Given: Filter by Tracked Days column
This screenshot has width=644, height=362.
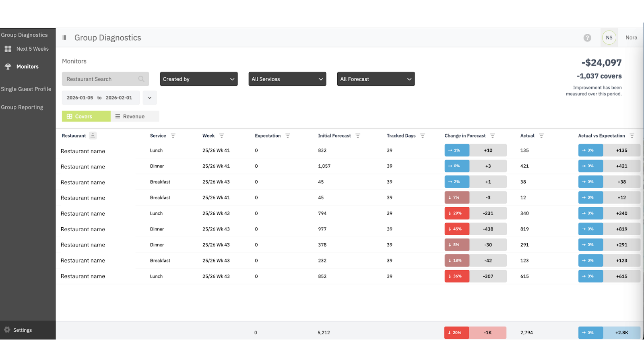Looking at the screenshot, I should click(x=423, y=136).
